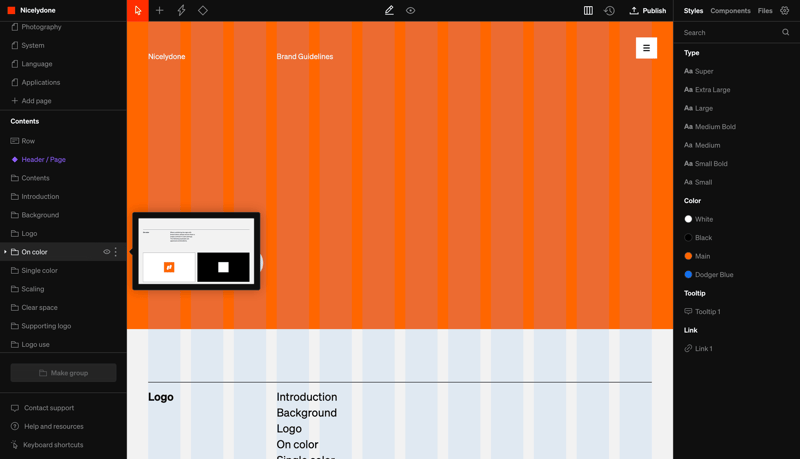Pick the White color swatch
800x459 pixels.
688,219
